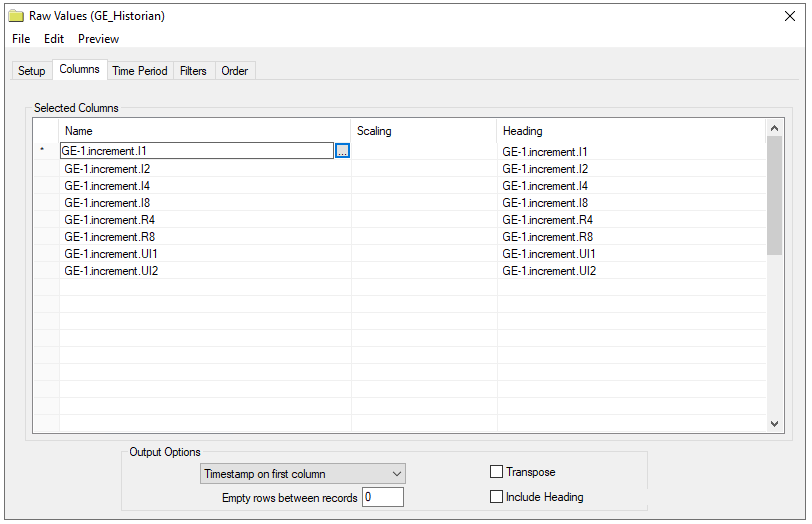Click the Name column header

click(x=205, y=131)
